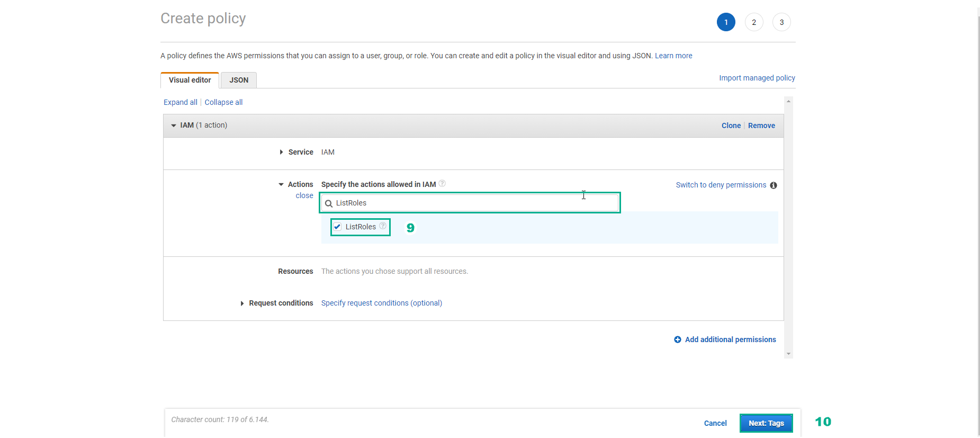The width and height of the screenshot is (980, 438).
Task: Clone the IAM permission block
Action: (731, 126)
